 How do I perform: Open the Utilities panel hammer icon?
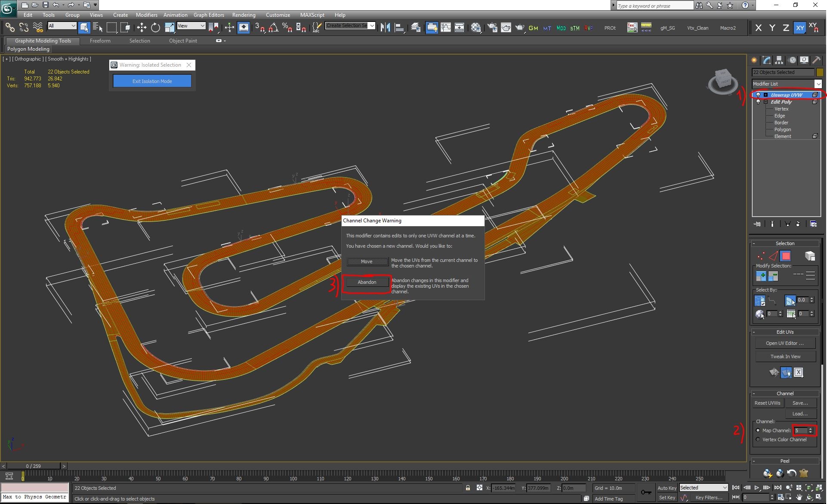tap(816, 60)
